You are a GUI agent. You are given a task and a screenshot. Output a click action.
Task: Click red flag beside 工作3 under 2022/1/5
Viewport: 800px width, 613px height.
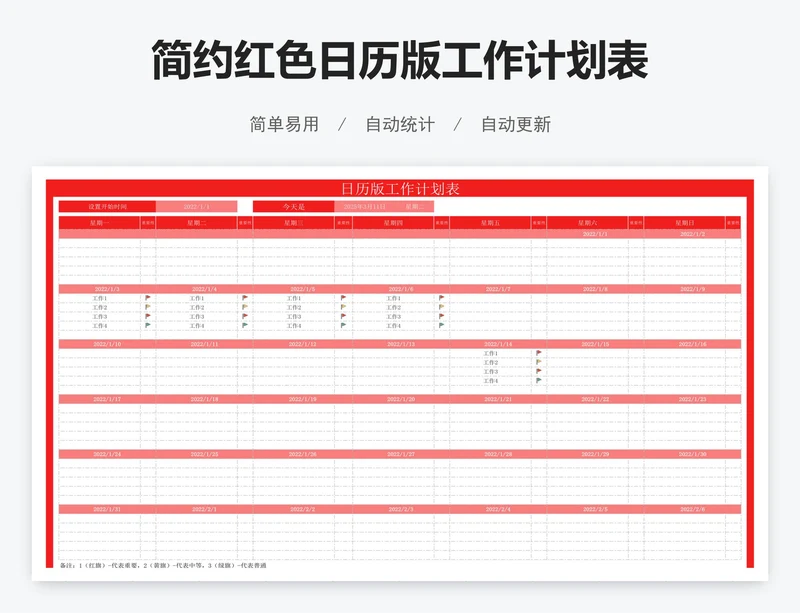343,316
